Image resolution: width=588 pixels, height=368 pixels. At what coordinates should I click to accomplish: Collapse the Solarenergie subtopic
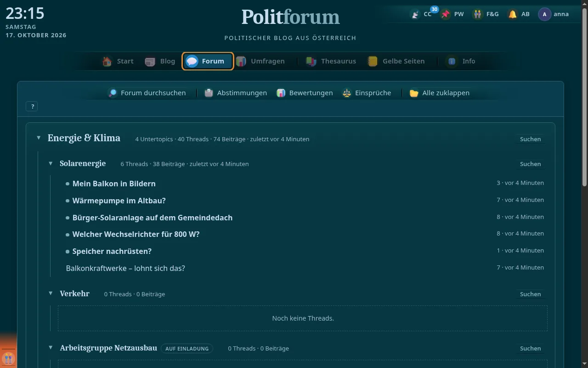[51, 163]
